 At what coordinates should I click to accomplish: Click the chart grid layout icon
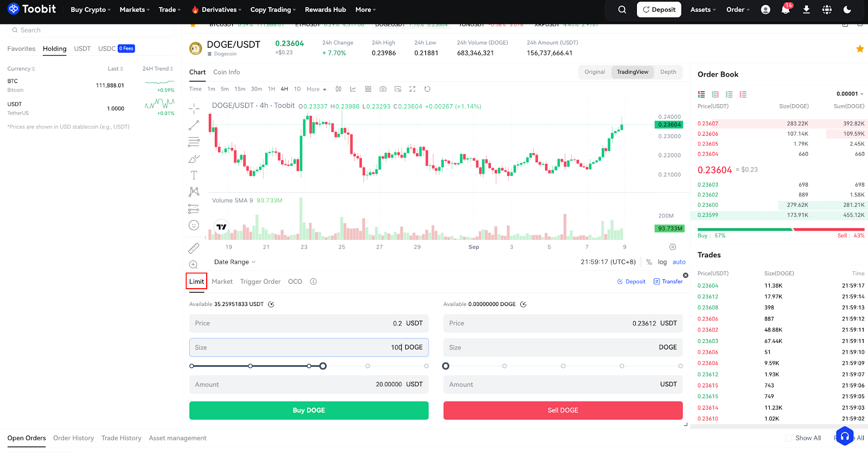point(368,89)
